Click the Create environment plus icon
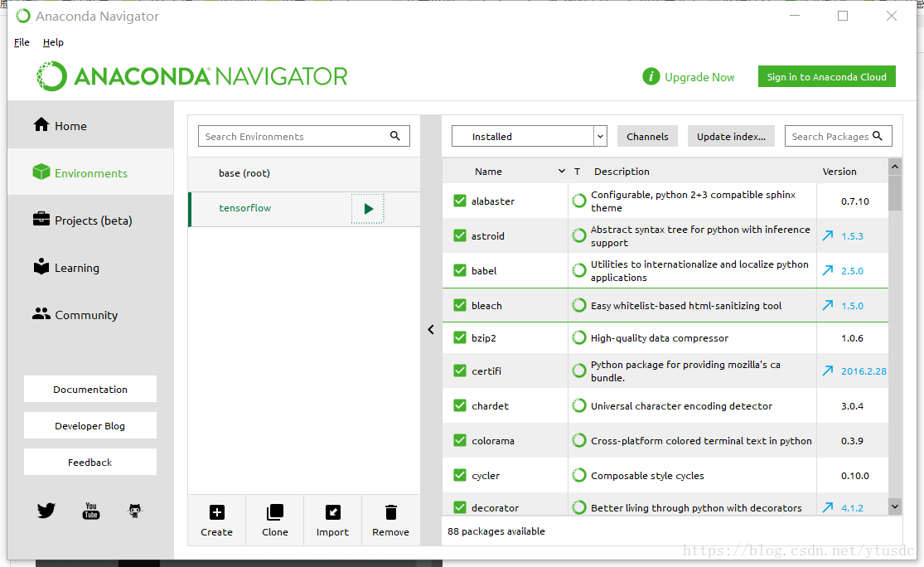Viewport: 924px width, 567px height. [217, 512]
